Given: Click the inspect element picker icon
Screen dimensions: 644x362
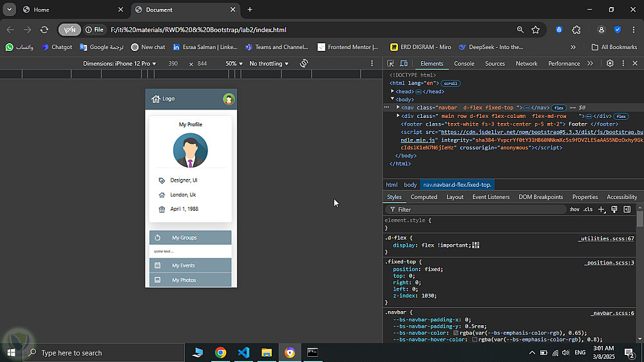Looking at the screenshot, I should (392, 63).
